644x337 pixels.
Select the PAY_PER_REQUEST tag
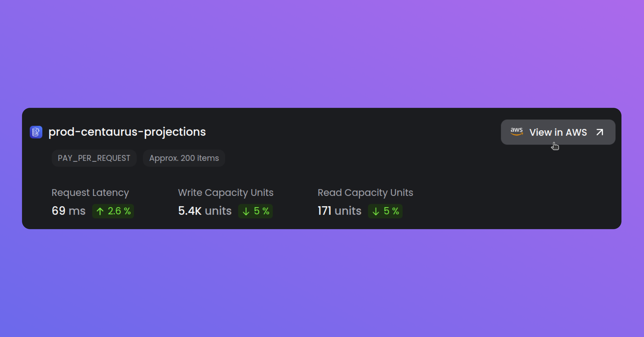point(94,158)
